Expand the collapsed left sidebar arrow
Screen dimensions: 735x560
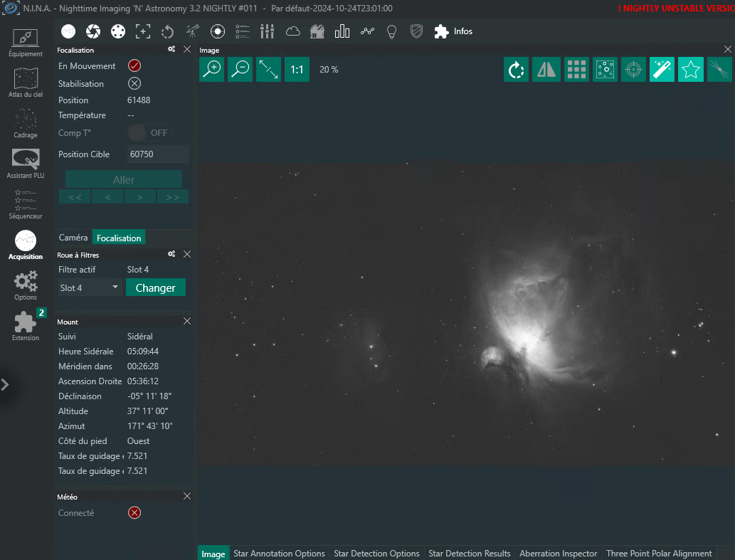[x=5, y=385]
